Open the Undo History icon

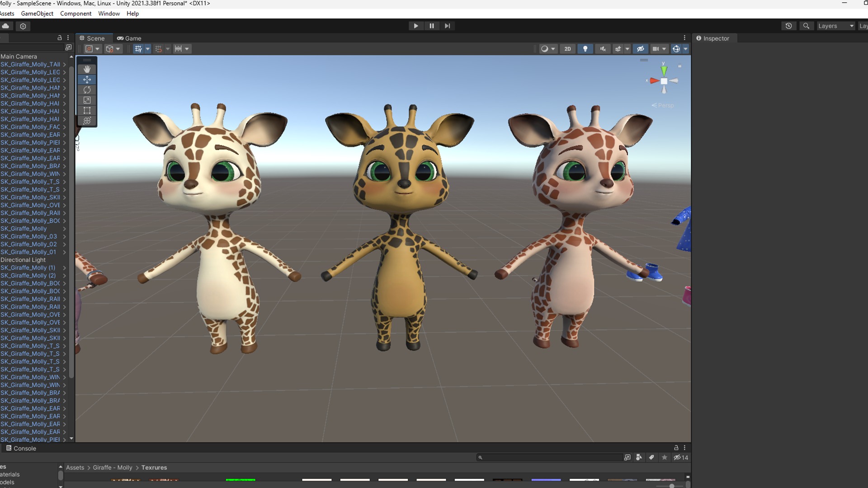(x=788, y=26)
